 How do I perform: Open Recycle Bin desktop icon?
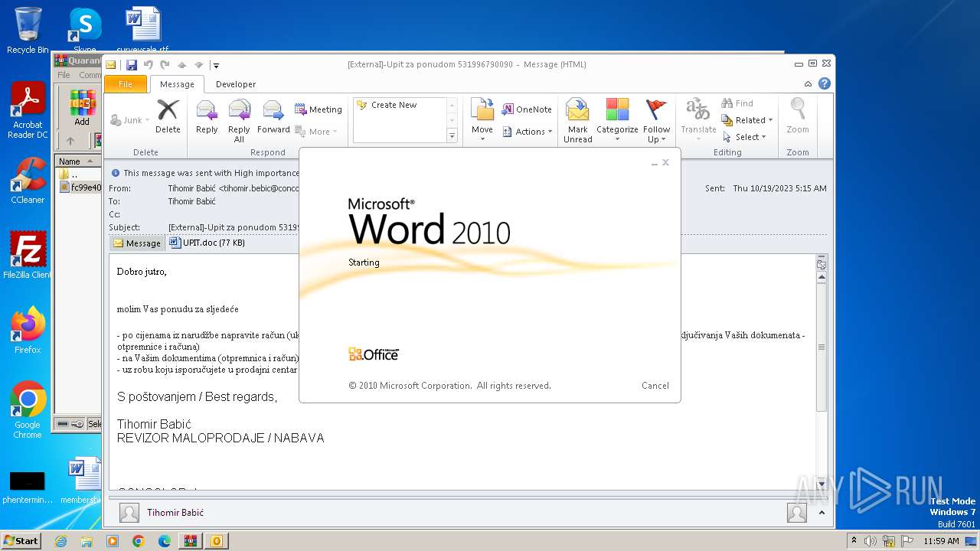pos(28,31)
